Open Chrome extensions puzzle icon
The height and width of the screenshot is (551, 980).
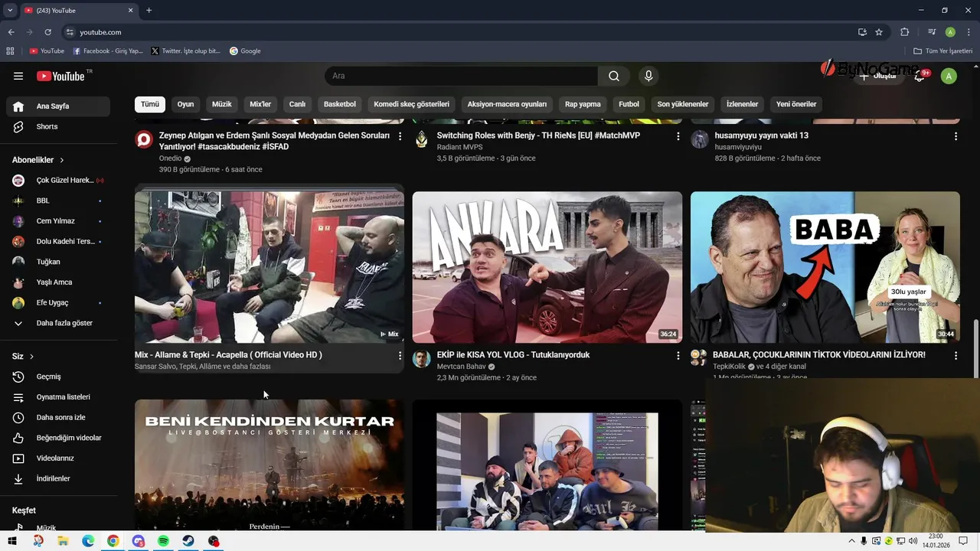(905, 32)
